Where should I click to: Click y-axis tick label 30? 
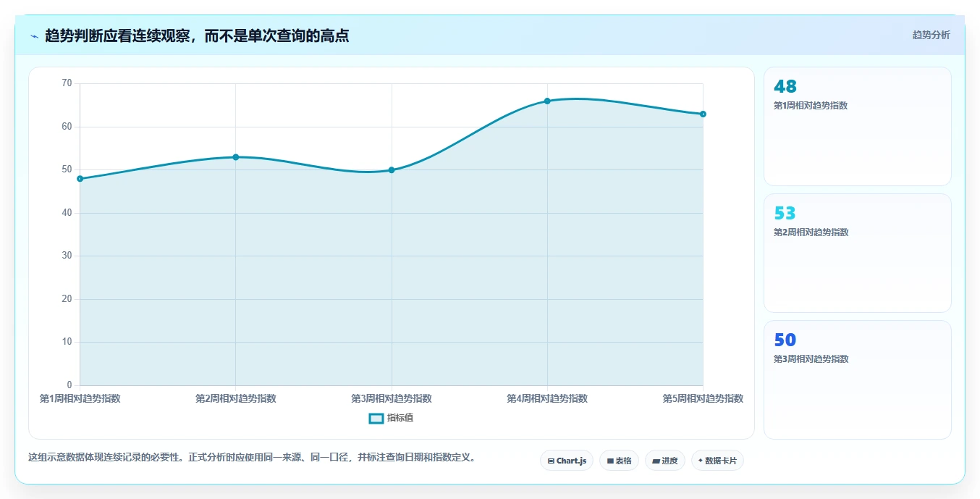(x=67, y=256)
